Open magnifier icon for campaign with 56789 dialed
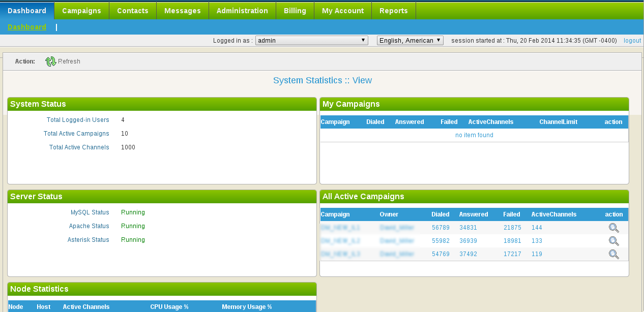The image size is (644, 312). (614, 228)
